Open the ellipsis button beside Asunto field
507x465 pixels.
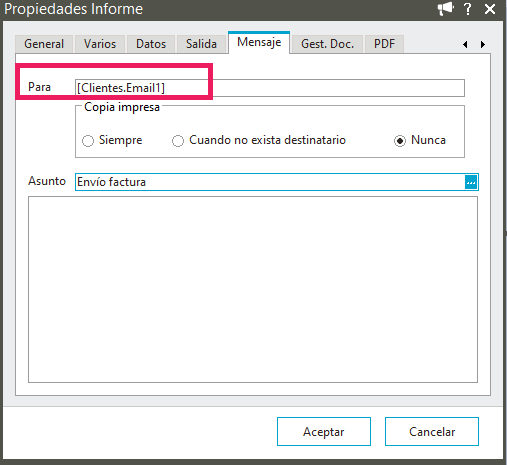point(471,182)
